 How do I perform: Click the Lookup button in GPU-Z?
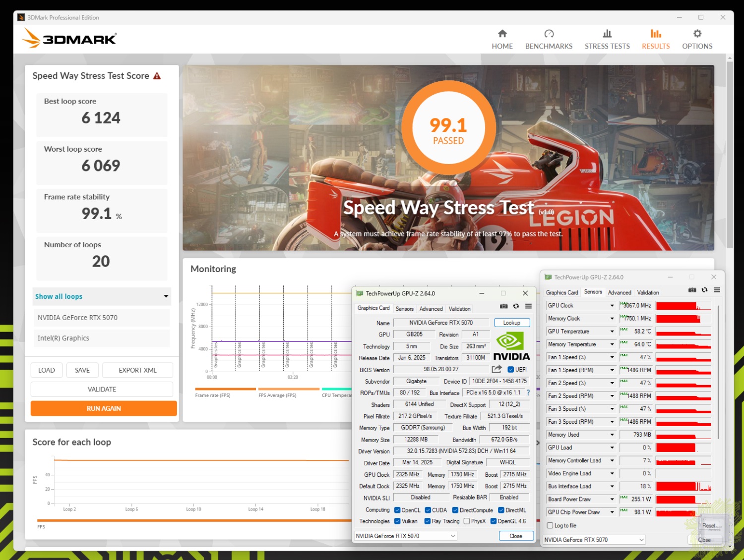(512, 323)
